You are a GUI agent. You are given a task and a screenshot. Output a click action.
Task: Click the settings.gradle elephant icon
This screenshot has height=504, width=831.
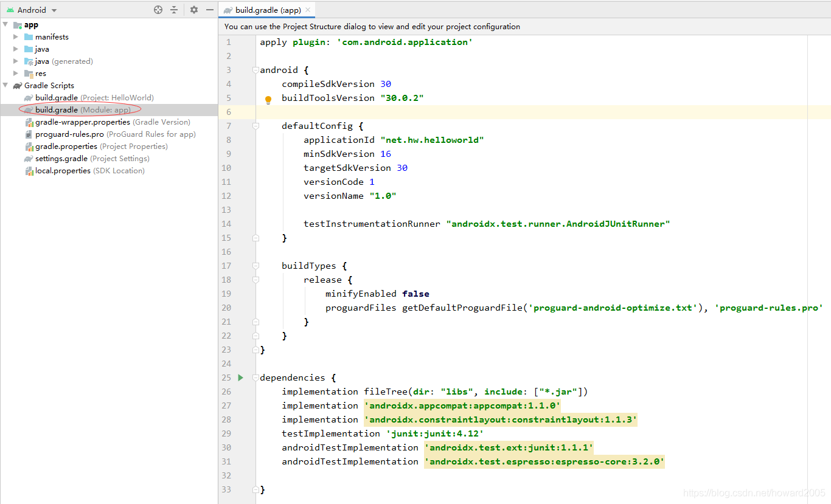29,159
